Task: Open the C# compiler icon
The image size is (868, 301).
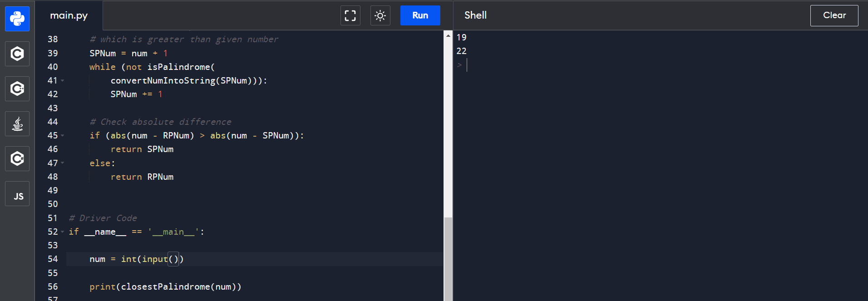Action: tap(17, 158)
